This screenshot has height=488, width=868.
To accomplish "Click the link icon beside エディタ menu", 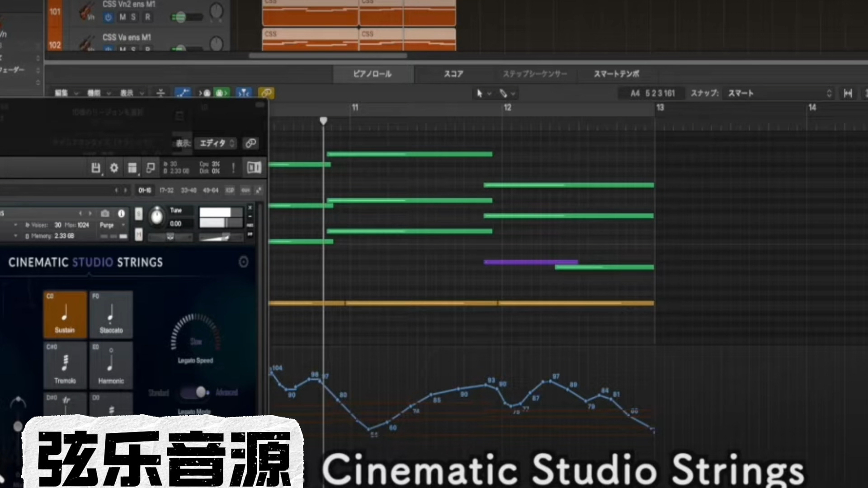I will pyautogui.click(x=250, y=143).
